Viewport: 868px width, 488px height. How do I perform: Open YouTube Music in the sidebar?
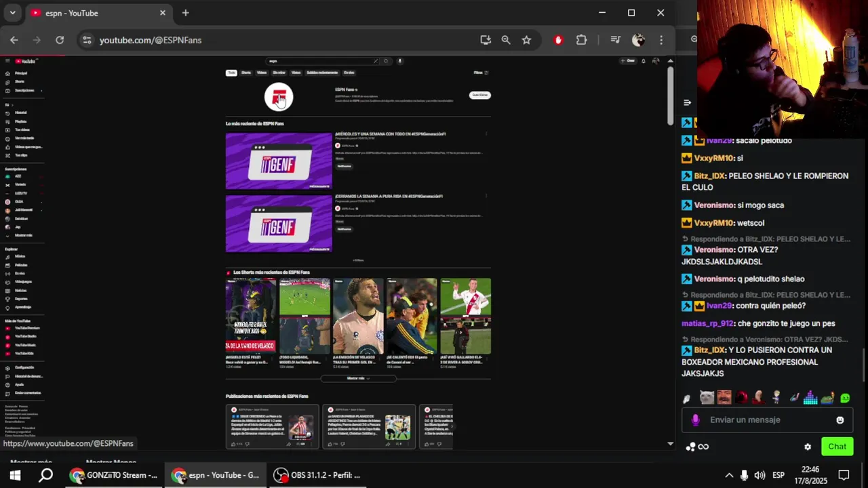click(26, 345)
